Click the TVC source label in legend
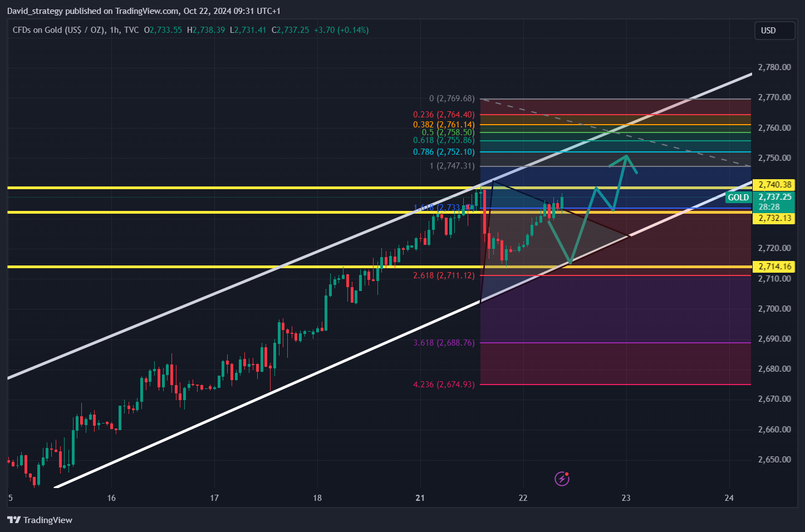Image resolution: width=805 pixels, height=532 pixels. tap(131, 30)
